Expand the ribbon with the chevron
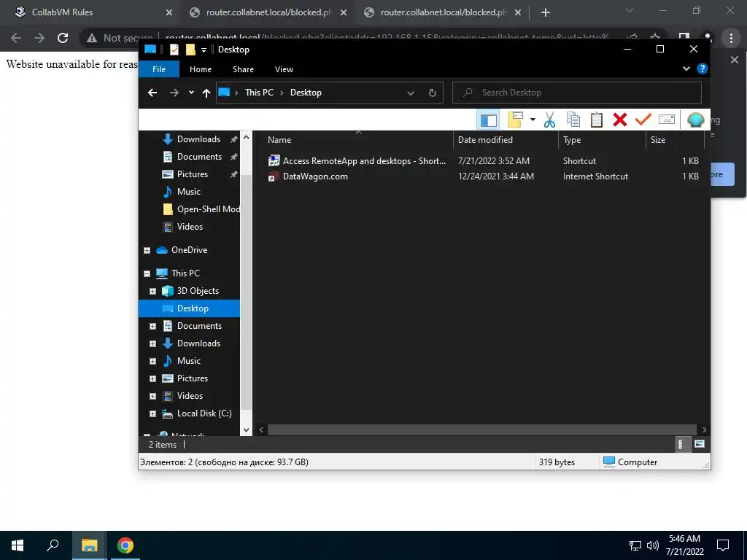This screenshot has height=560, width=747. [686, 69]
